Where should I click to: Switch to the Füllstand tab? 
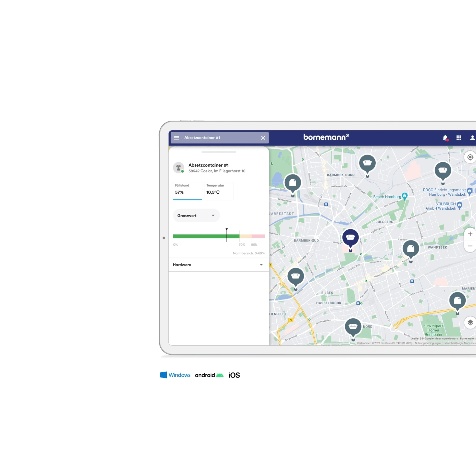click(x=187, y=191)
